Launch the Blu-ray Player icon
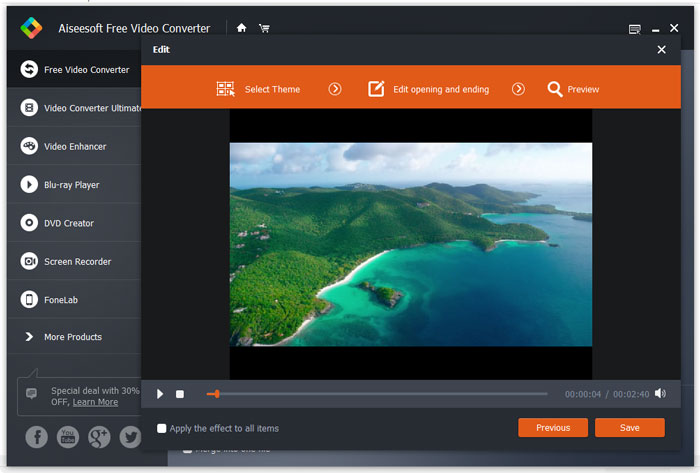Viewport: 700px width, 473px height. coord(29,184)
